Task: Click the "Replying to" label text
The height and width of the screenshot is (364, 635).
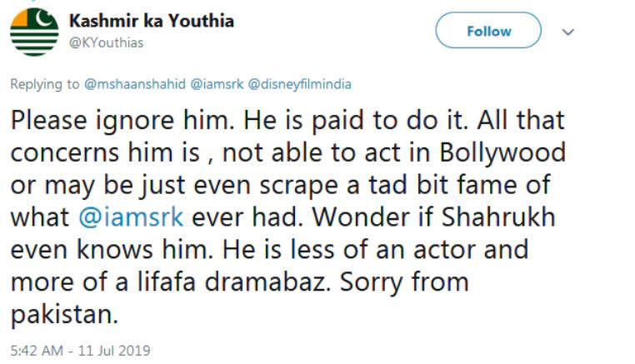Action: (45, 84)
